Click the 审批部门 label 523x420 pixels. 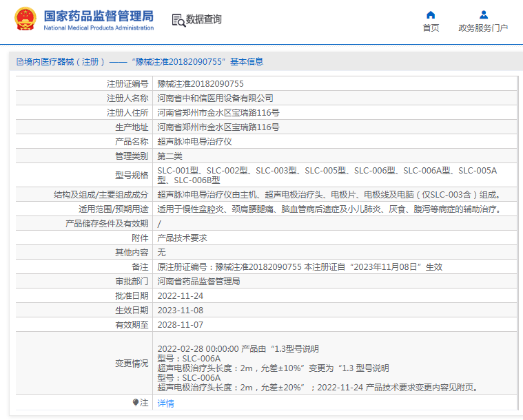(x=132, y=282)
